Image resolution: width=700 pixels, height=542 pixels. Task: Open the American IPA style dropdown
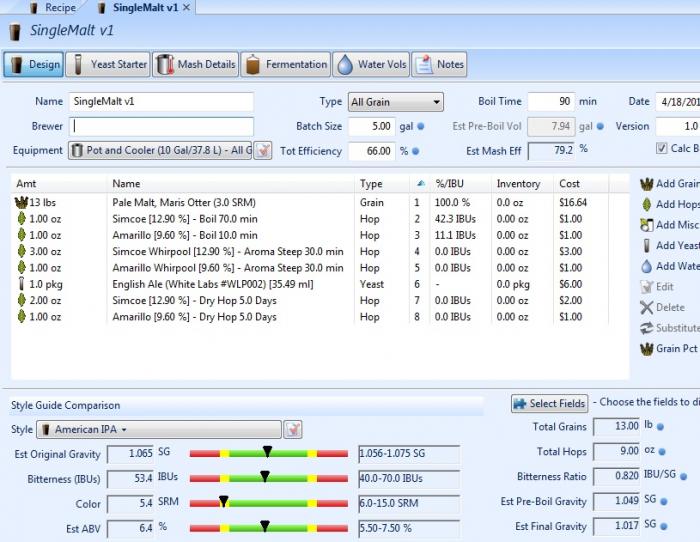point(159,429)
